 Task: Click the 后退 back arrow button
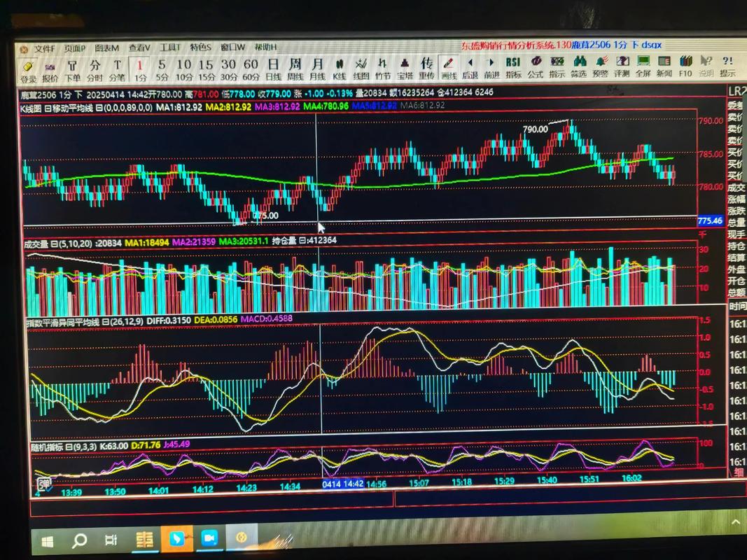[x=470, y=66]
